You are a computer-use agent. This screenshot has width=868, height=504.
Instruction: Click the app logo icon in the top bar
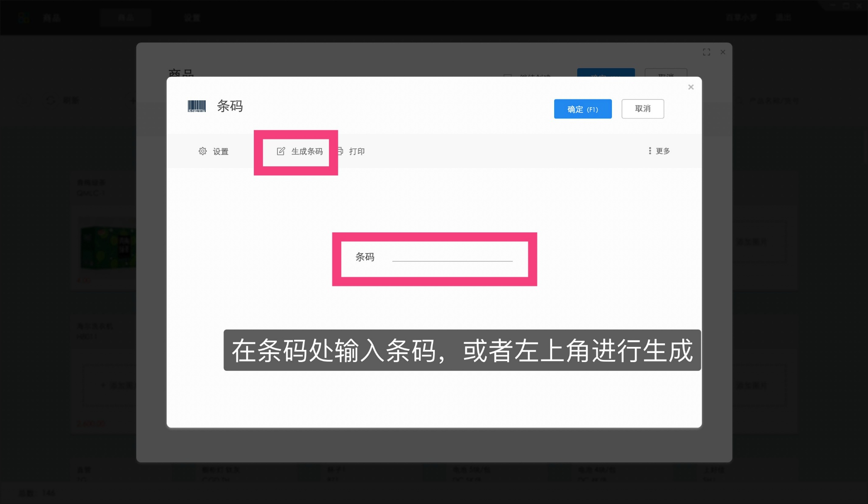tap(24, 17)
